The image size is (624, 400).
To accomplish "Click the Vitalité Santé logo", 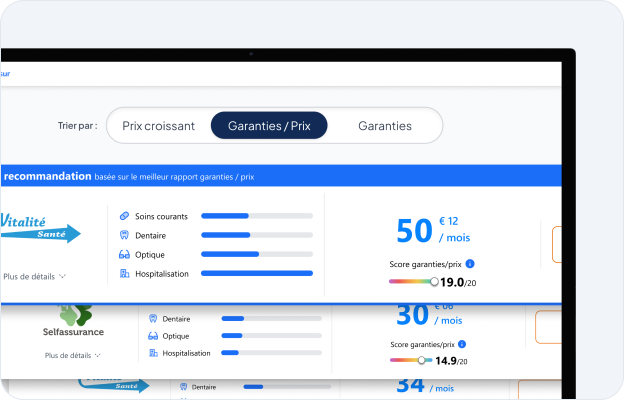I will 38,229.
